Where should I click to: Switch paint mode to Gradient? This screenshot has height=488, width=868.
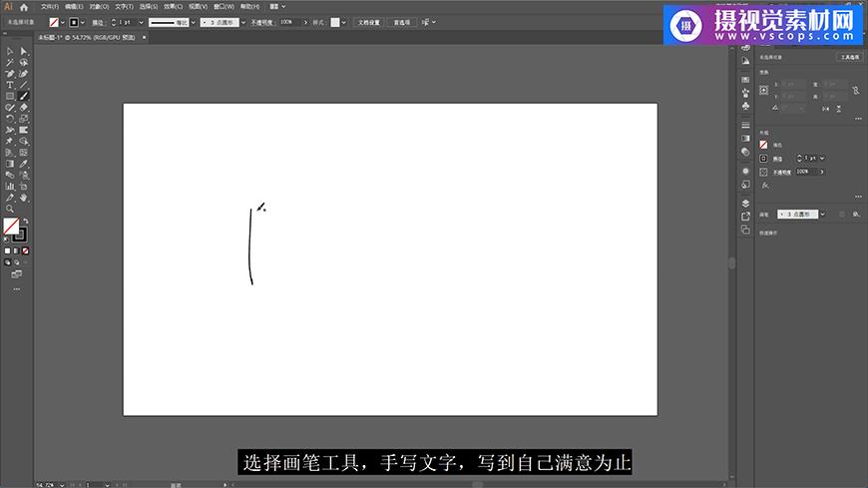[16, 250]
